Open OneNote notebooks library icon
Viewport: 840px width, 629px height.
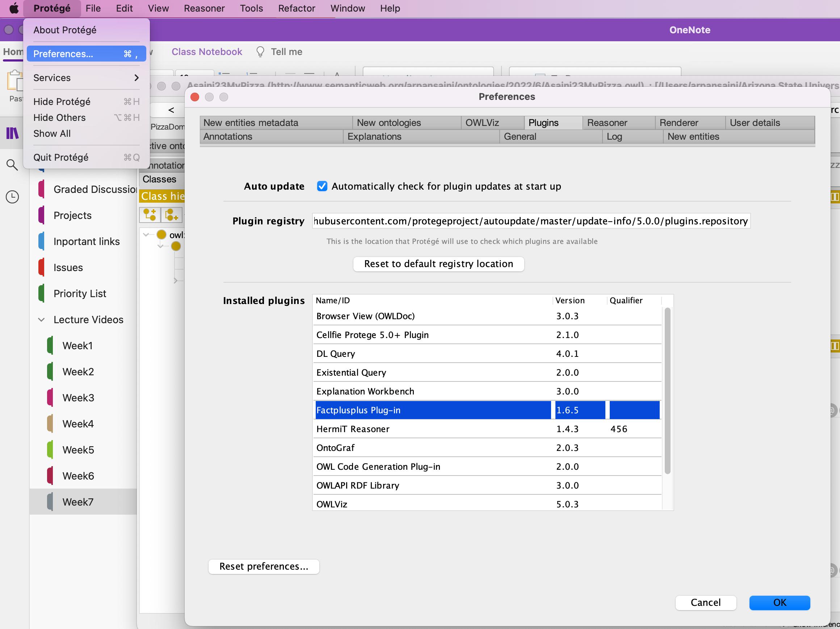click(12, 133)
